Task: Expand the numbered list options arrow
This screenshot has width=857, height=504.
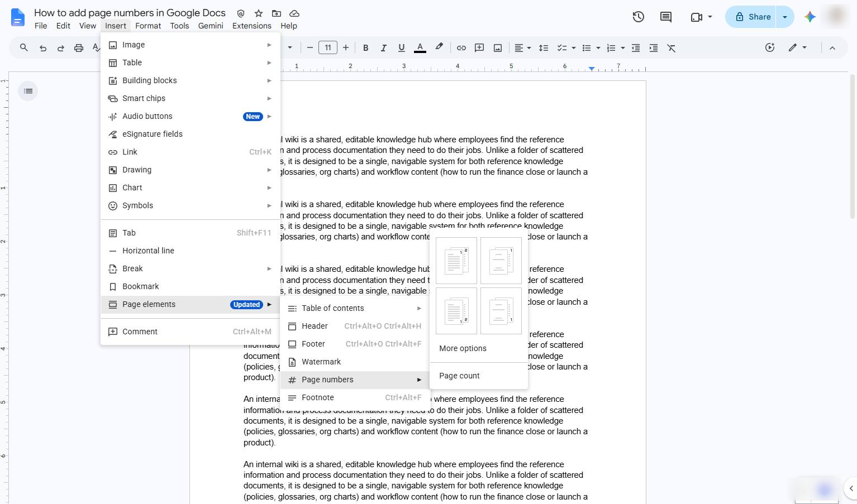Action: coord(622,48)
